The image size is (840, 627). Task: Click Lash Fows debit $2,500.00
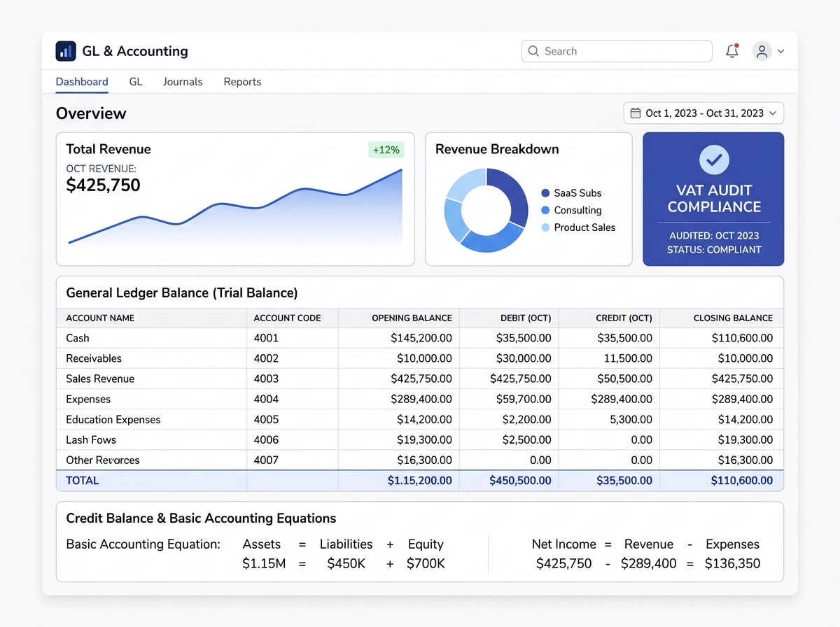pos(527,439)
